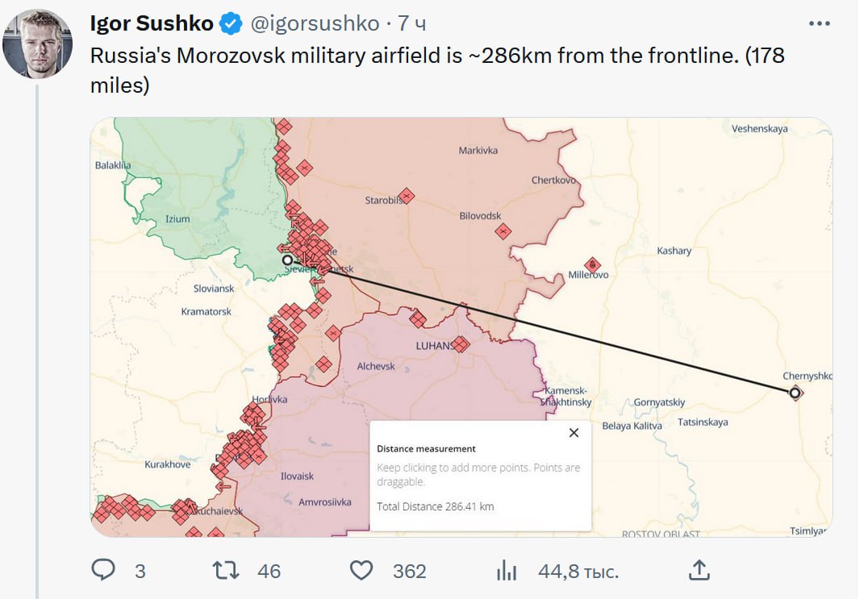Open the view analytics bar chart icon
Image resolution: width=868 pixels, height=599 pixels.
pos(506,570)
